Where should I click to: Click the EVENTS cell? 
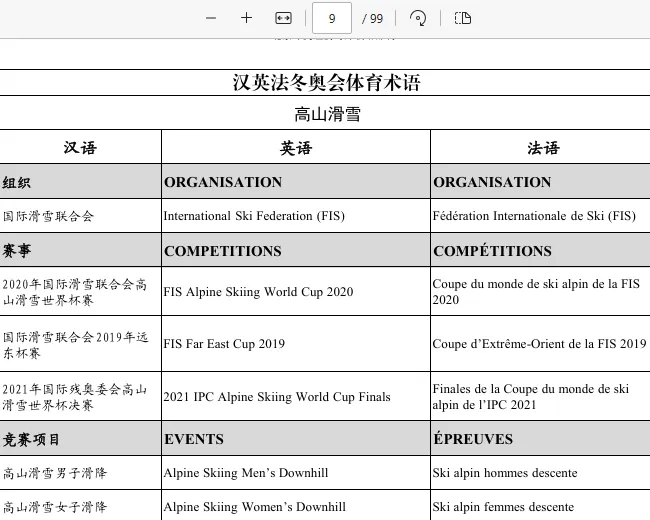pos(296,439)
